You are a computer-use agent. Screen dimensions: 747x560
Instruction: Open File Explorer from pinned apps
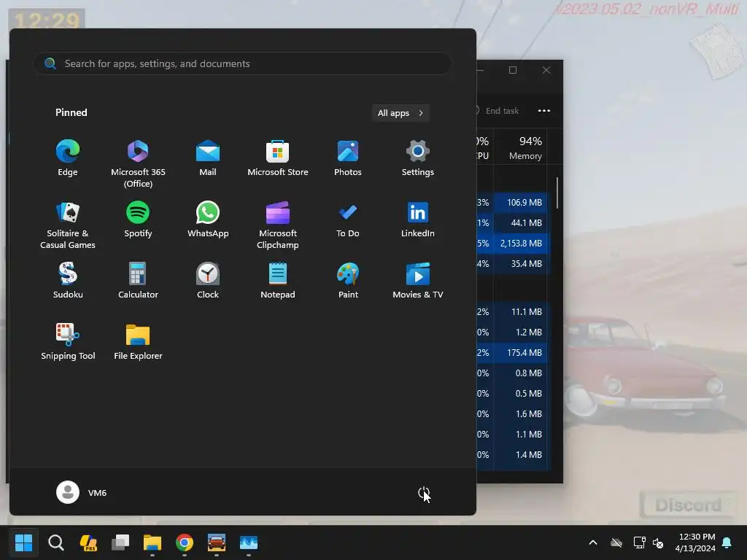(x=138, y=343)
